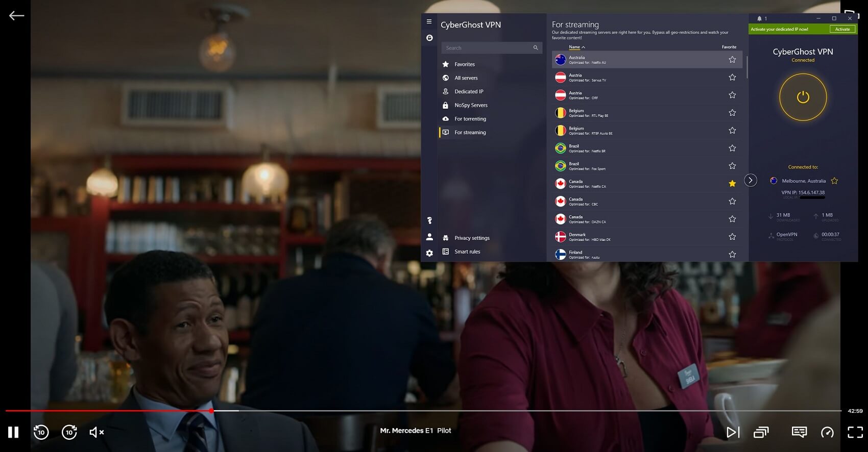Viewport: 868px width, 452px height.
Task: Click connected location Melbourne, Australia
Action: tap(804, 181)
